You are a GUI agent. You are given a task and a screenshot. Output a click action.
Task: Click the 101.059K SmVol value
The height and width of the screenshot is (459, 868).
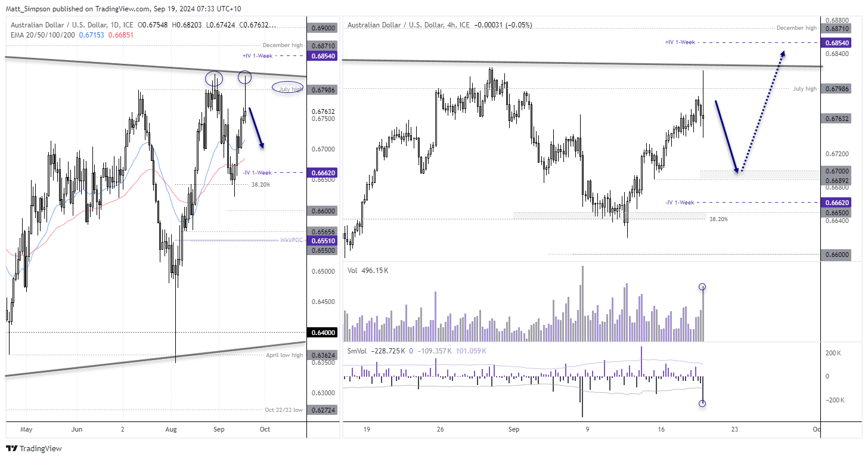click(x=471, y=351)
